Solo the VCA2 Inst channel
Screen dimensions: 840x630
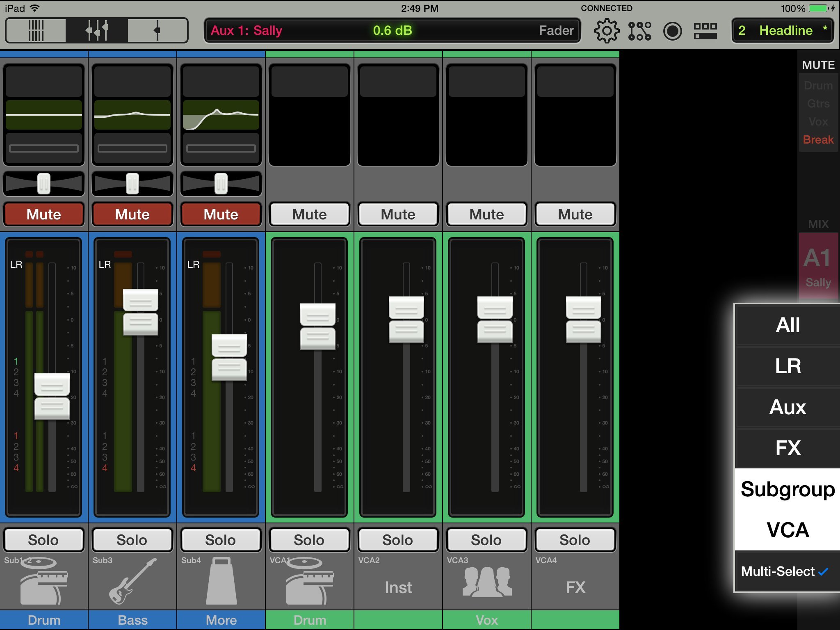(398, 540)
